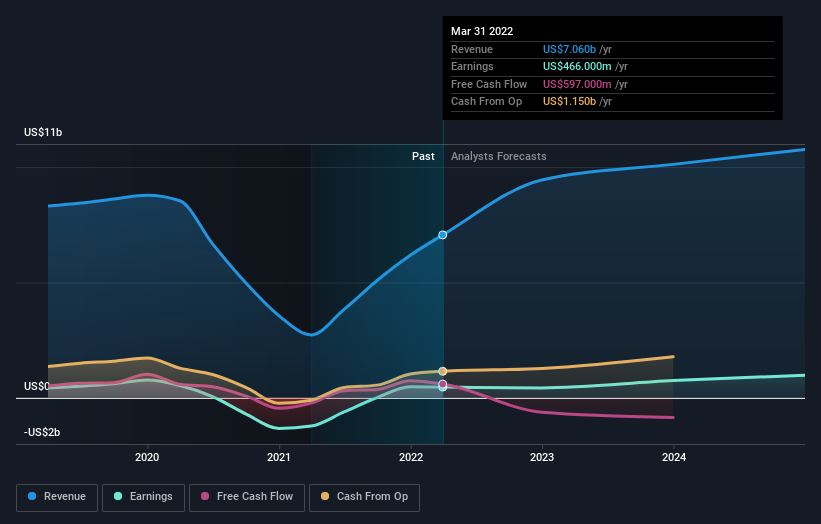The image size is (821, 524).
Task: Click the US$1.150b cash from op value
Action: [569, 102]
